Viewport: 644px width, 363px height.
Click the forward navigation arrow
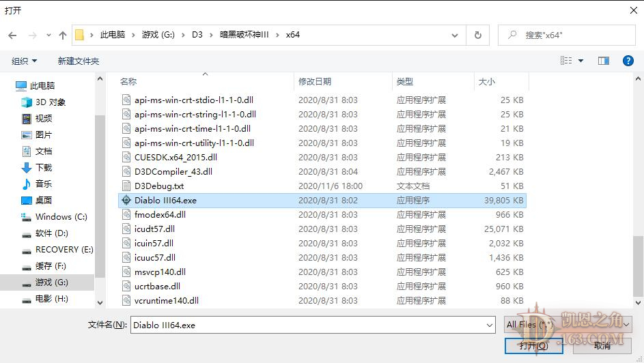33,35
